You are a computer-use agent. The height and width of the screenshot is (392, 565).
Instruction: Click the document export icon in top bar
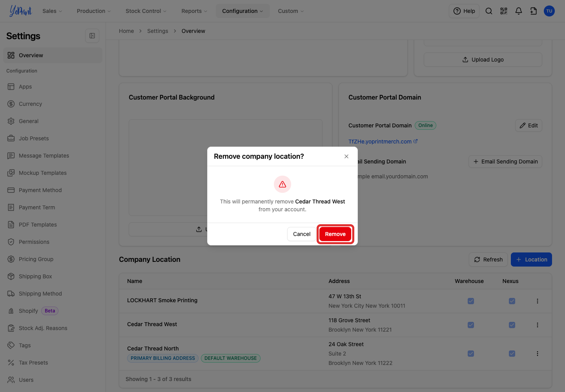pyautogui.click(x=534, y=11)
